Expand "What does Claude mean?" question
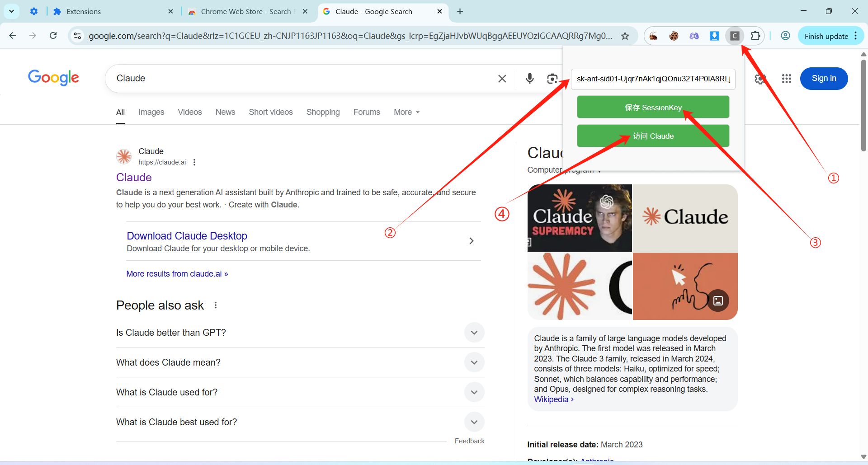Image resolution: width=868 pixels, height=465 pixels. (x=474, y=362)
